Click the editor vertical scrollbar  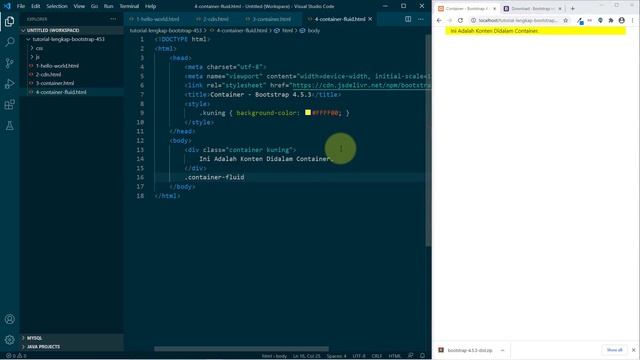tap(428, 140)
